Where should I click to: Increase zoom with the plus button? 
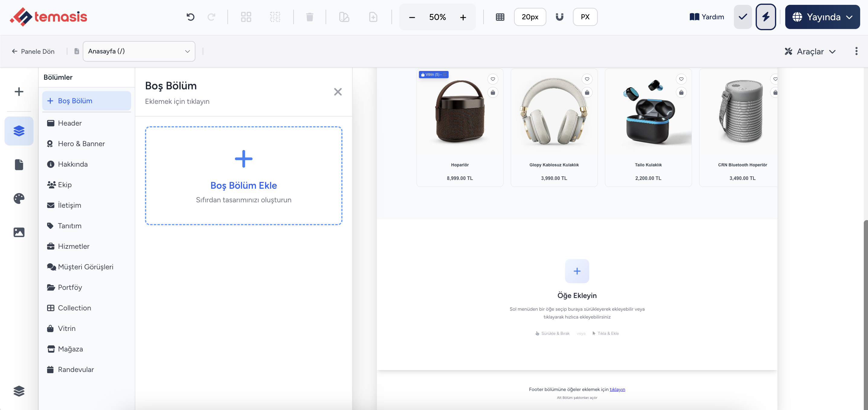point(463,17)
